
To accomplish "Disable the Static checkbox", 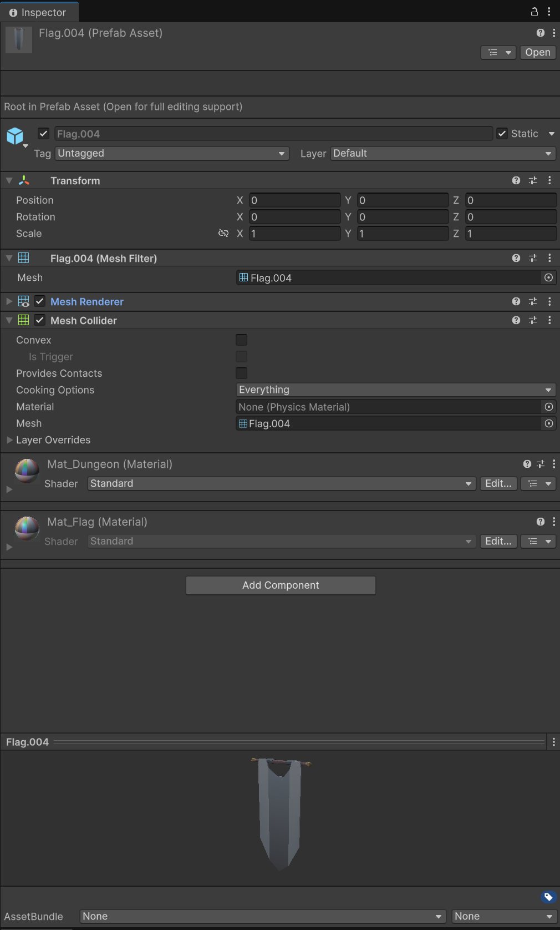I will pos(502,134).
